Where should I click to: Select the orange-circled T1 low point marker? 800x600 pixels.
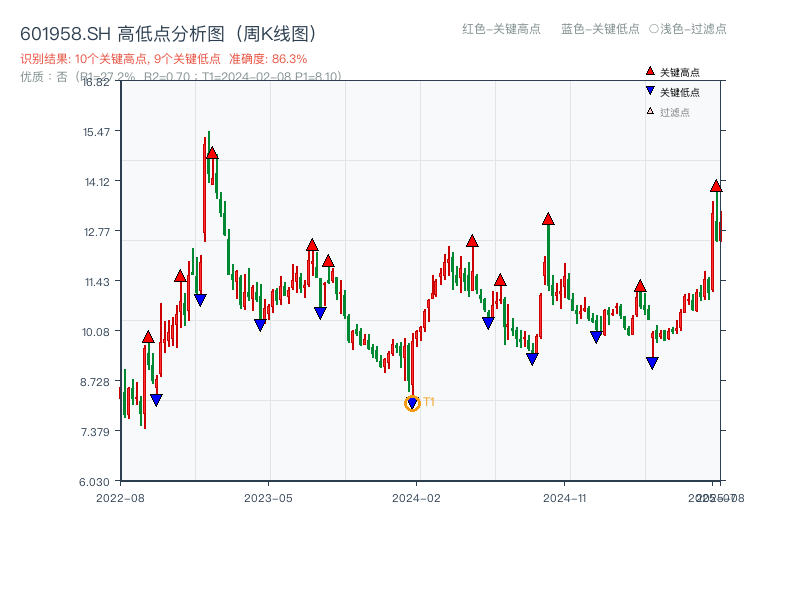point(412,404)
